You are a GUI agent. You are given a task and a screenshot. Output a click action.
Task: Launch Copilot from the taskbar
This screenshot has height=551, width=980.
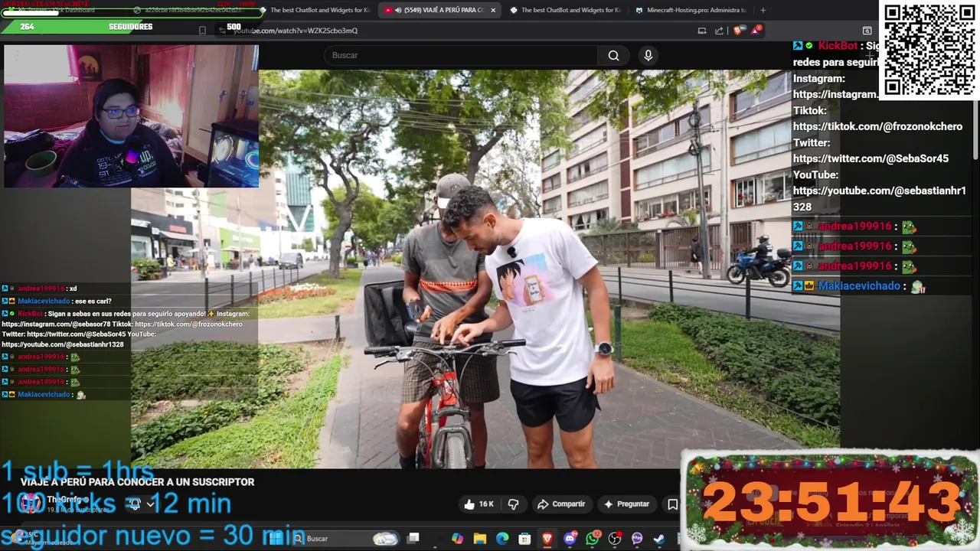(457, 539)
